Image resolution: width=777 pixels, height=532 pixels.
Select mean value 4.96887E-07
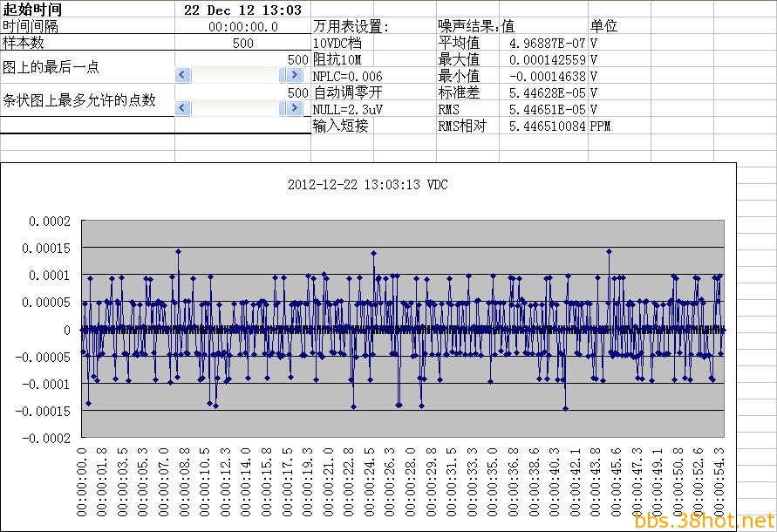tap(543, 43)
